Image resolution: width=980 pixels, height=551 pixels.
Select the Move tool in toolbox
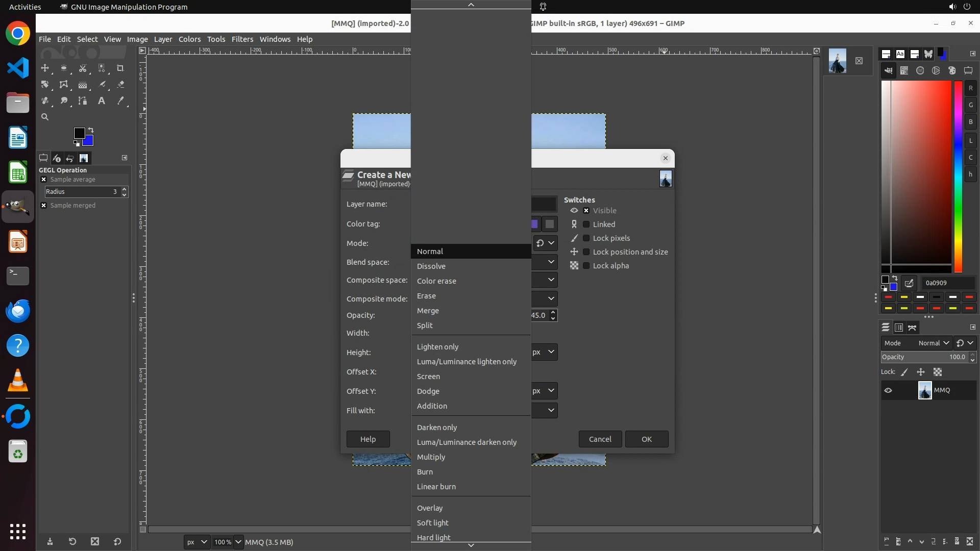coord(45,68)
